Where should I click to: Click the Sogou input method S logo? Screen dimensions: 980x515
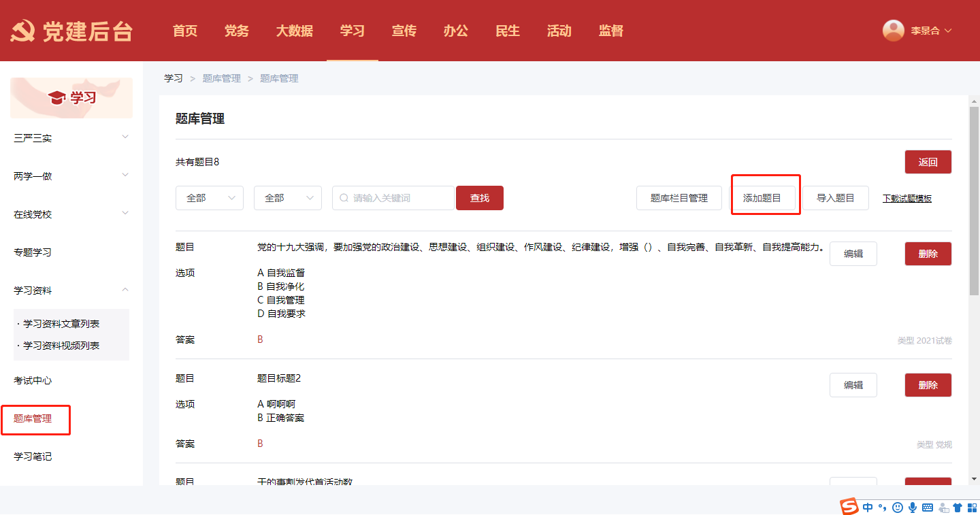tap(849, 507)
